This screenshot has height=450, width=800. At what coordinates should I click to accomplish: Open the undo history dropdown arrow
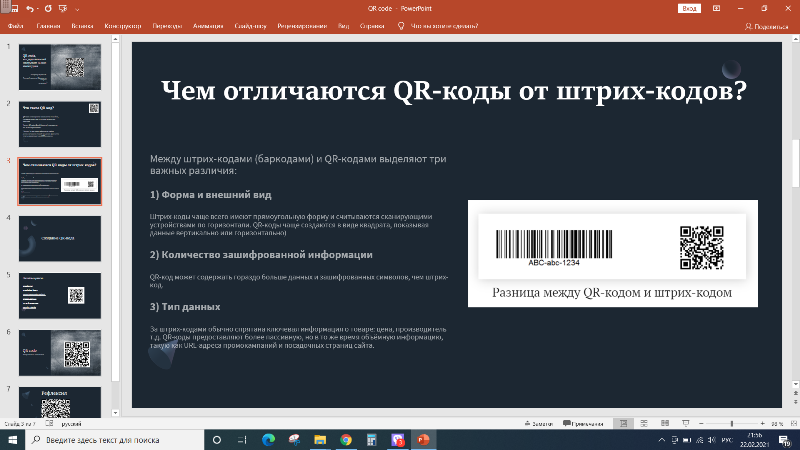click(37, 9)
